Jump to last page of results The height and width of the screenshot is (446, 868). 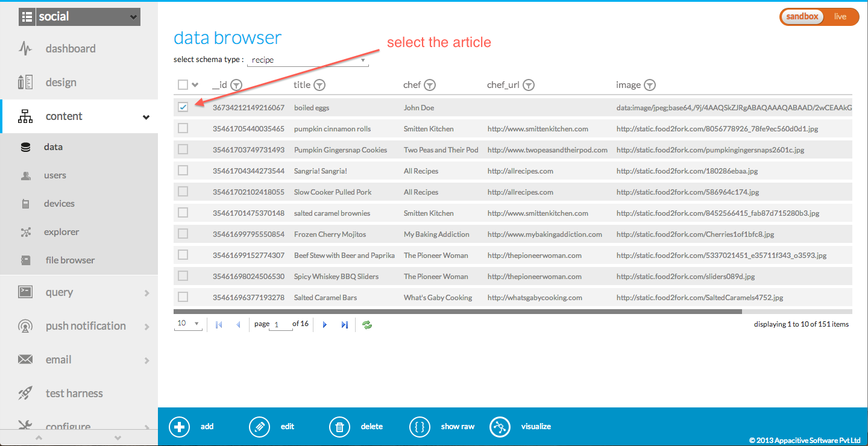(345, 324)
